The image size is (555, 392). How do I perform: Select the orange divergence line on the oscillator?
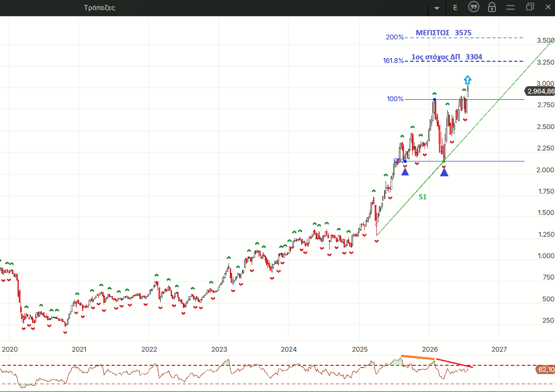(418, 357)
